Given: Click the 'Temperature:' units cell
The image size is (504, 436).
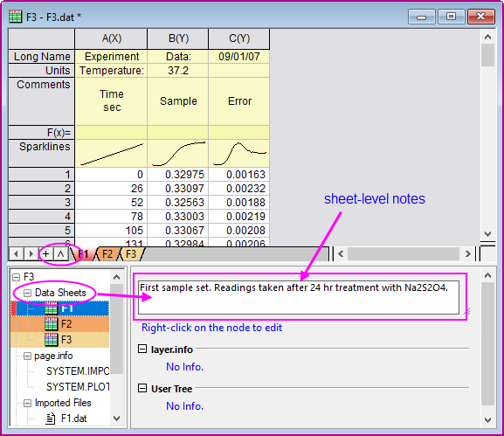Looking at the screenshot, I should [111, 71].
